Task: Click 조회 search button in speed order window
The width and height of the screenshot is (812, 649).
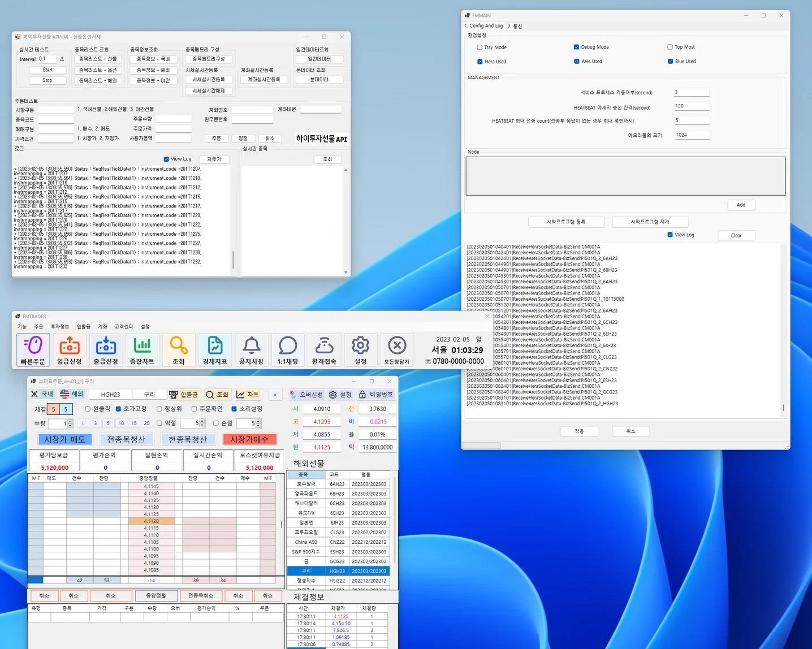Action: point(218,395)
